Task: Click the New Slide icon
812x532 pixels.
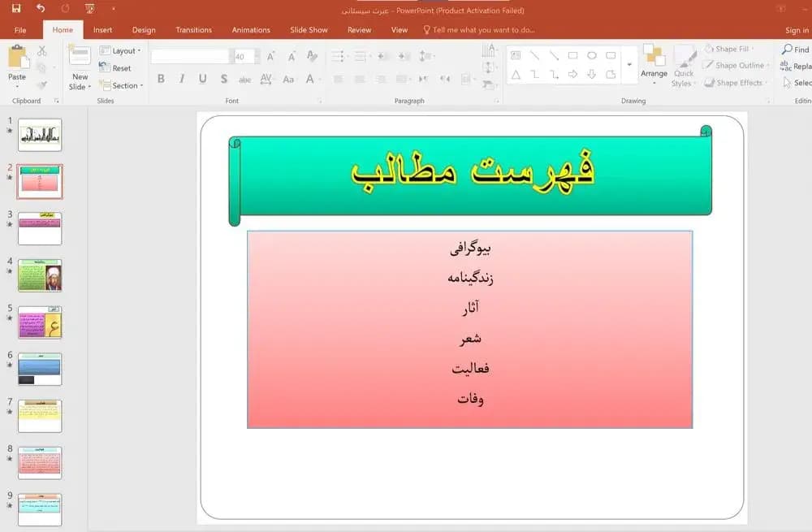Action: click(x=80, y=56)
